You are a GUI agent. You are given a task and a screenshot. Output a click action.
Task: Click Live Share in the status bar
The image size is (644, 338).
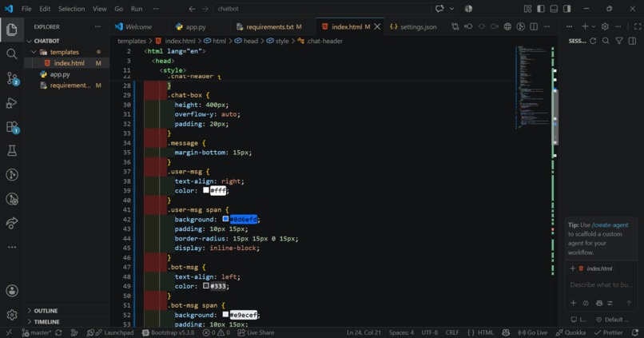coord(256,332)
